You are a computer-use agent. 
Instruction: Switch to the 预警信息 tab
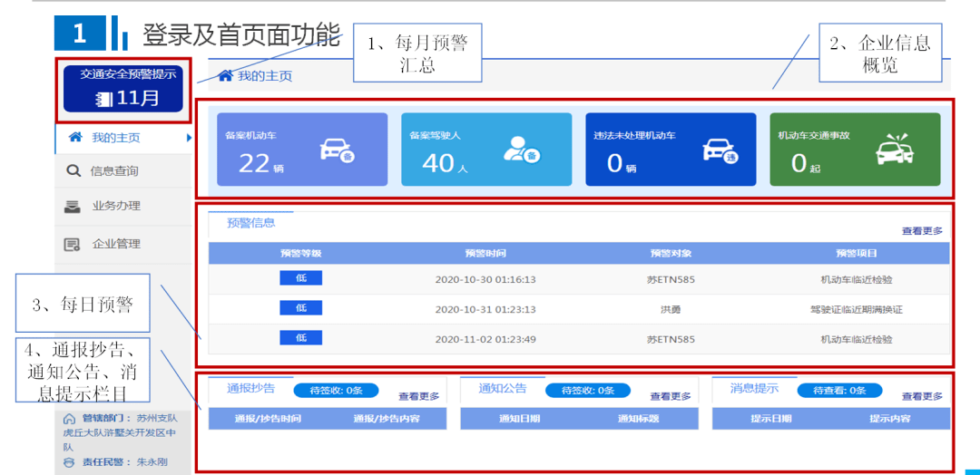coord(250,223)
